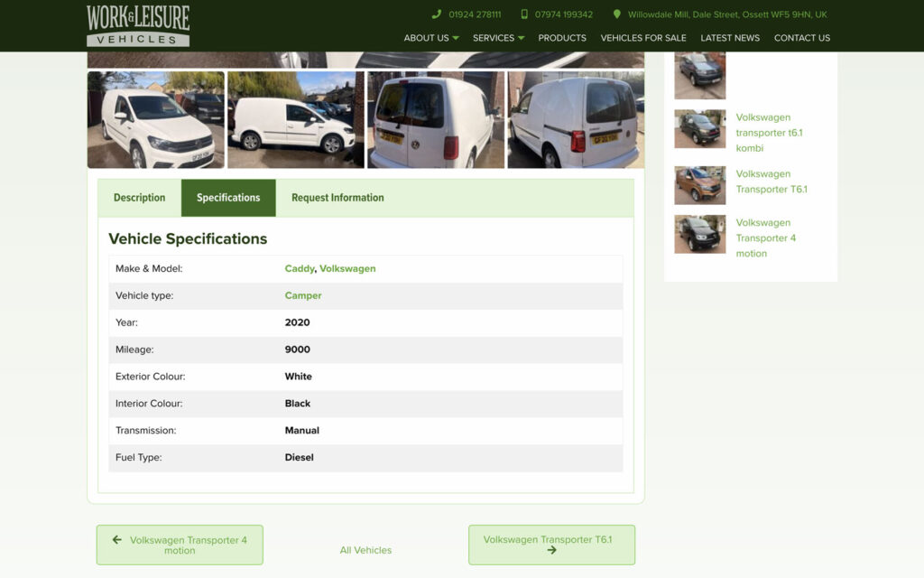
Task: Open sidebar Volkswagen Transporter 4 motion link
Action: point(765,238)
